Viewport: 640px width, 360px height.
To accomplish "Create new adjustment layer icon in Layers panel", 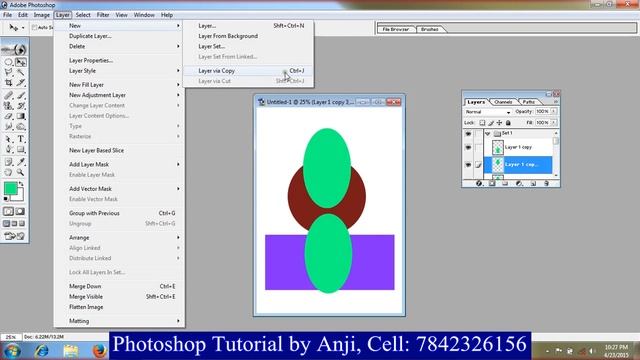I will [519, 184].
